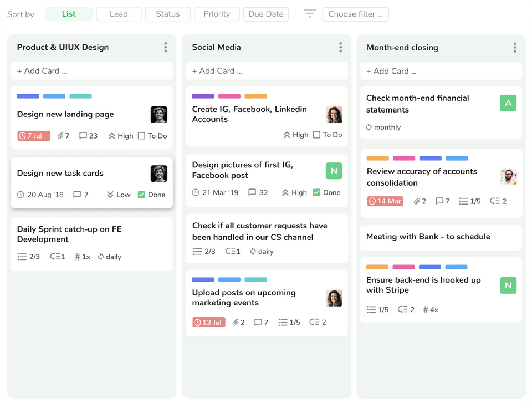Open Month-end closing list options menu
The image size is (532, 408).
[515, 48]
